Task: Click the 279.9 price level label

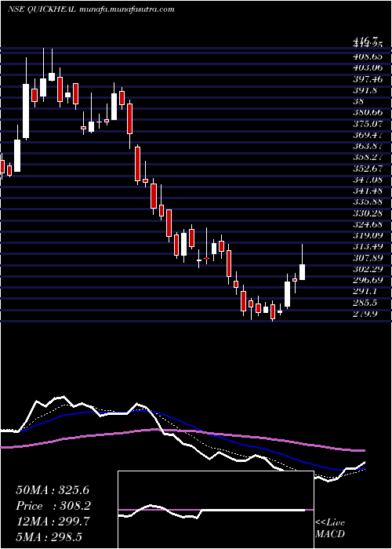Action: 365,314
